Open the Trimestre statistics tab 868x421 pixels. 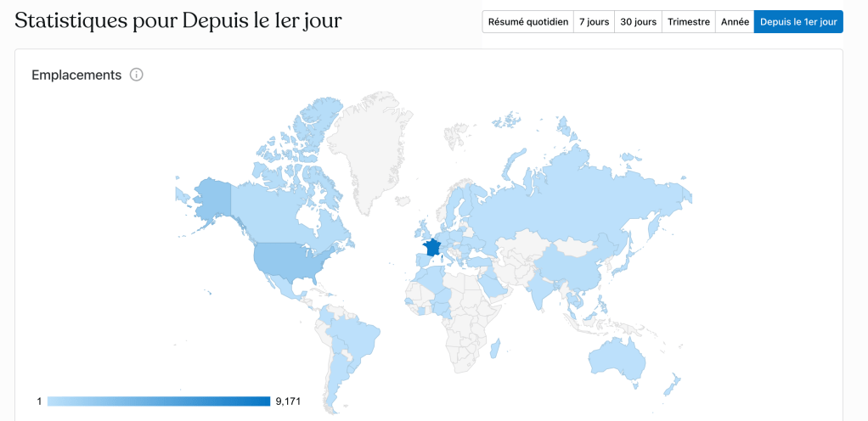click(688, 22)
